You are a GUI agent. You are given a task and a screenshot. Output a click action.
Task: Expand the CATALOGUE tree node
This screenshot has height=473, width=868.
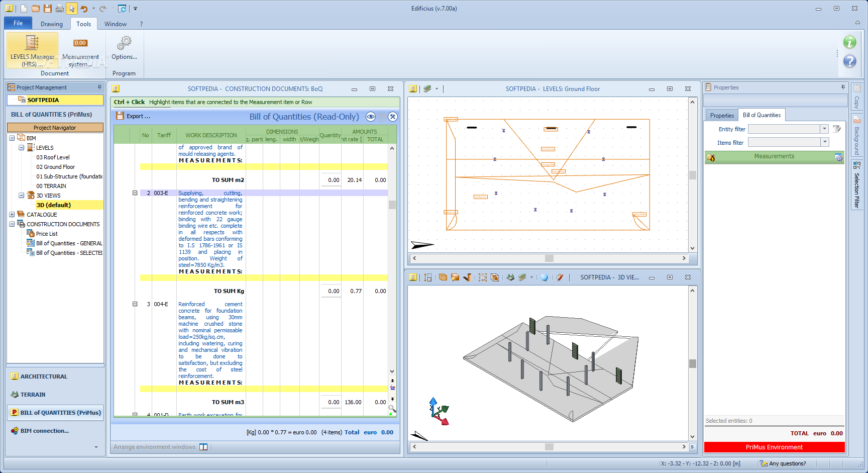coord(12,214)
